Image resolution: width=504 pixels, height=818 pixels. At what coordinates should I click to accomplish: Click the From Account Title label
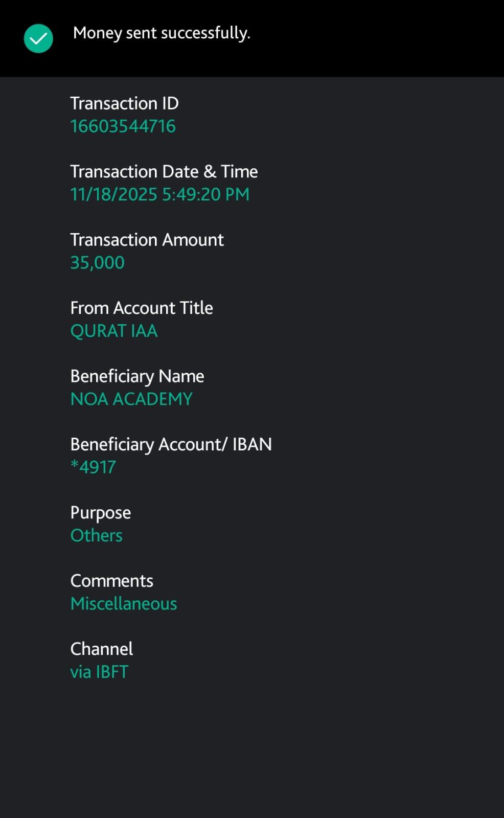(x=141, y=308)
